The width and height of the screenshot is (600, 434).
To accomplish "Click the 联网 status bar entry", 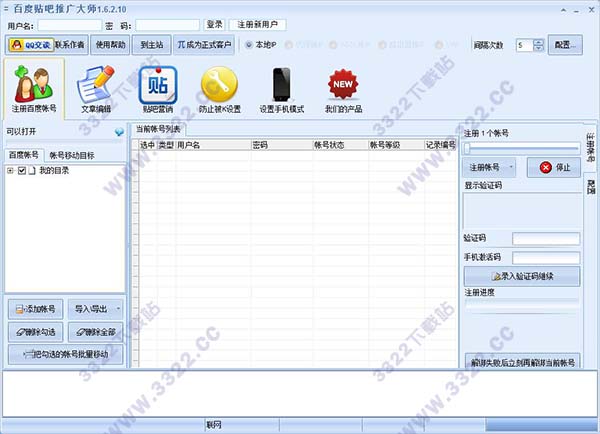I will [214, 425].
